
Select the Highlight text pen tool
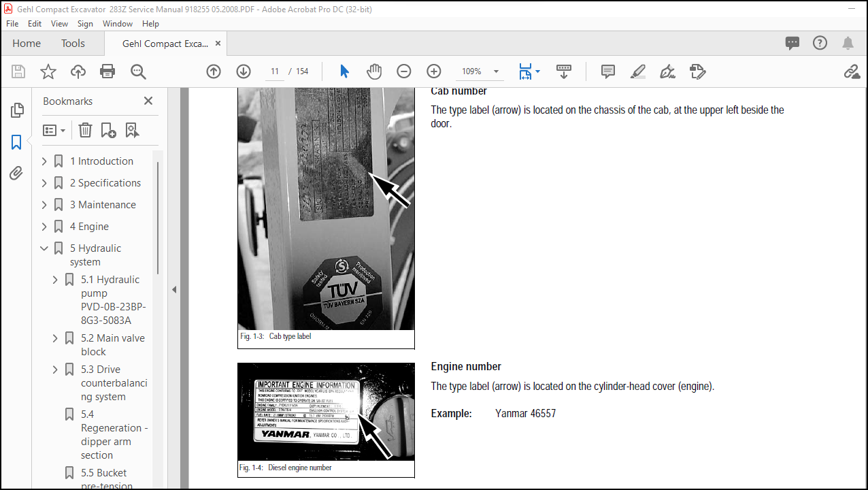click(637, 71)
